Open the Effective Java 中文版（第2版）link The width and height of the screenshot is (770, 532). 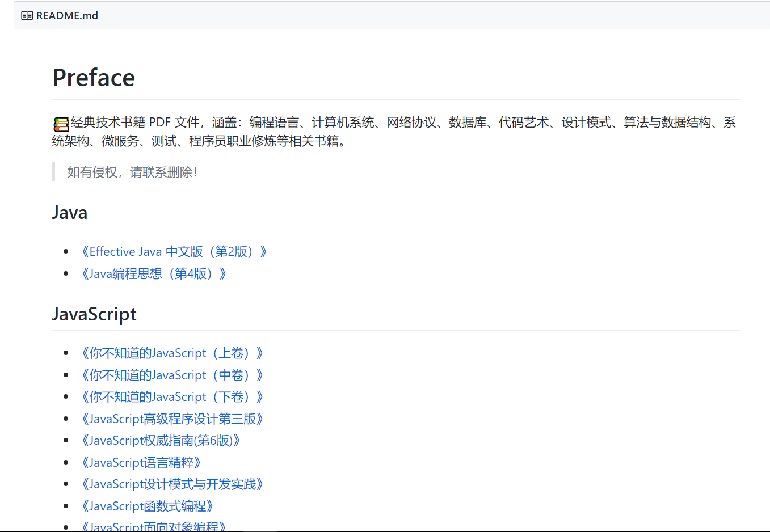[173, 252]
